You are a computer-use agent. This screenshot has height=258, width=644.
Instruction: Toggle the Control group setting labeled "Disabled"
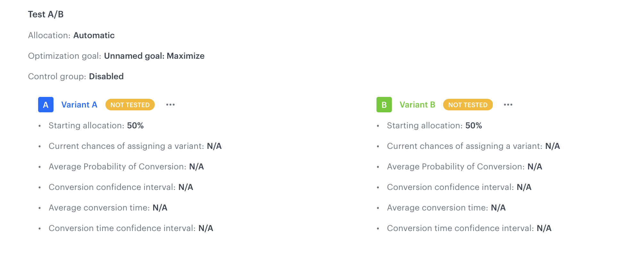106,76
